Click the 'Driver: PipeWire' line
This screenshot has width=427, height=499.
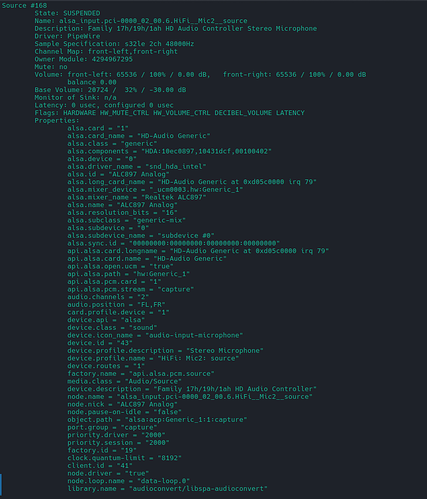[x=67, y=36]
